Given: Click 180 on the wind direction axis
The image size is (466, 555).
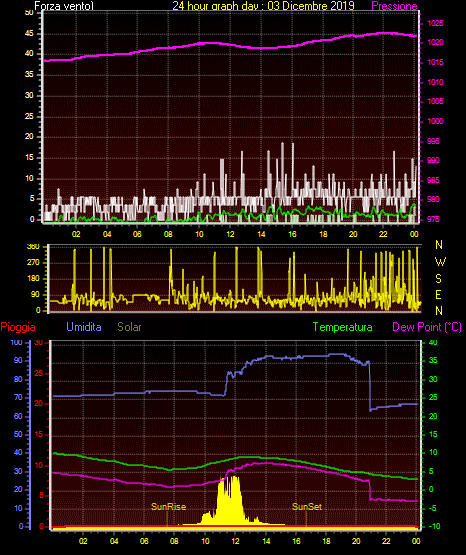Looking at the screenshot, I should [x=33, y=279].
